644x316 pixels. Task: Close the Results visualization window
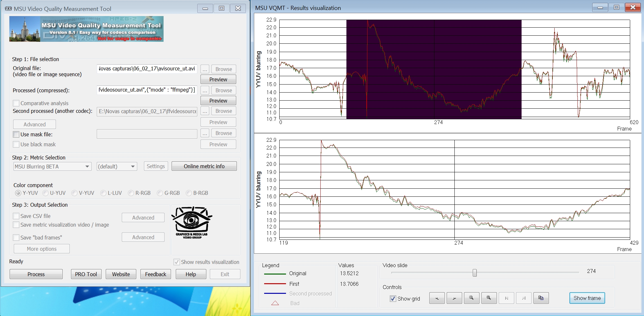[x=633, y=7]
